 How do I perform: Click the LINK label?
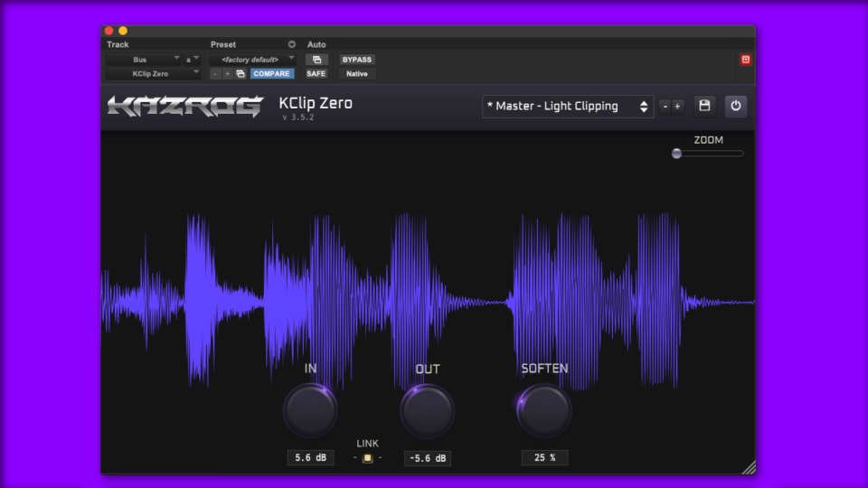[x=368, y=443]
